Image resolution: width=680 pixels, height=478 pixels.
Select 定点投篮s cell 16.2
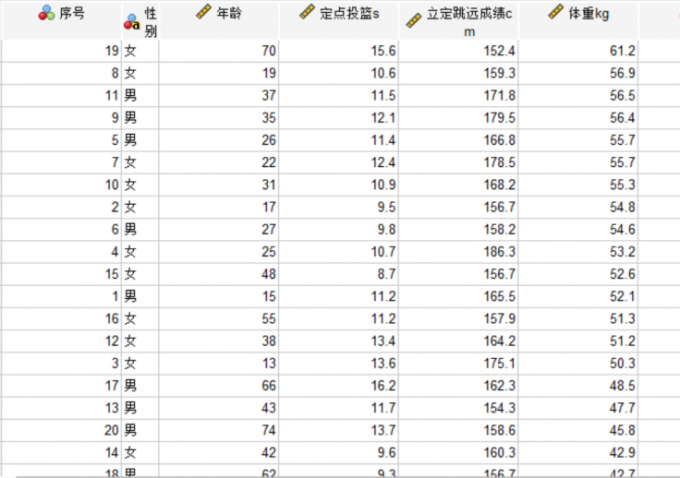point(339,386)
